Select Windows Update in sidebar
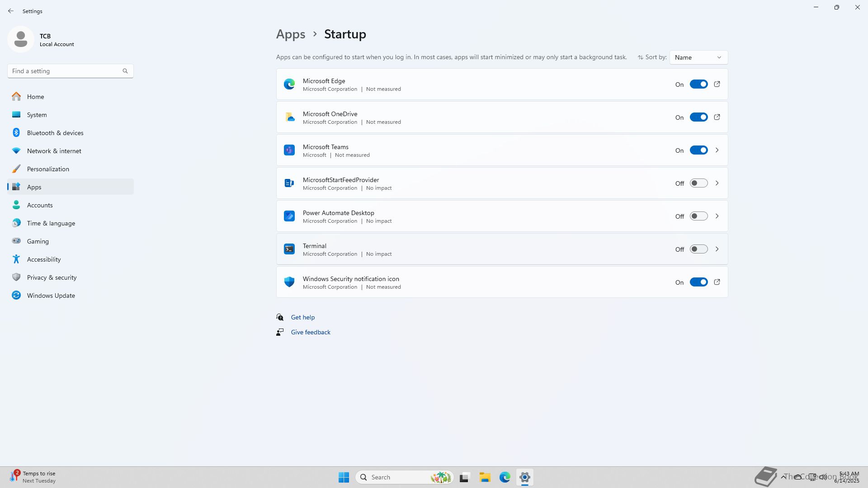The image size is (868, 488). (x=51, y=296)
